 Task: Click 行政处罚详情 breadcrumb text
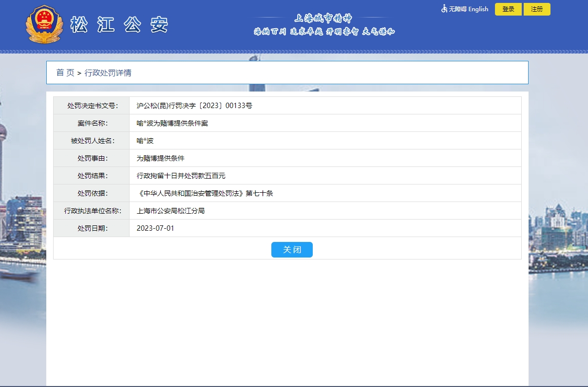pos(108,73)
